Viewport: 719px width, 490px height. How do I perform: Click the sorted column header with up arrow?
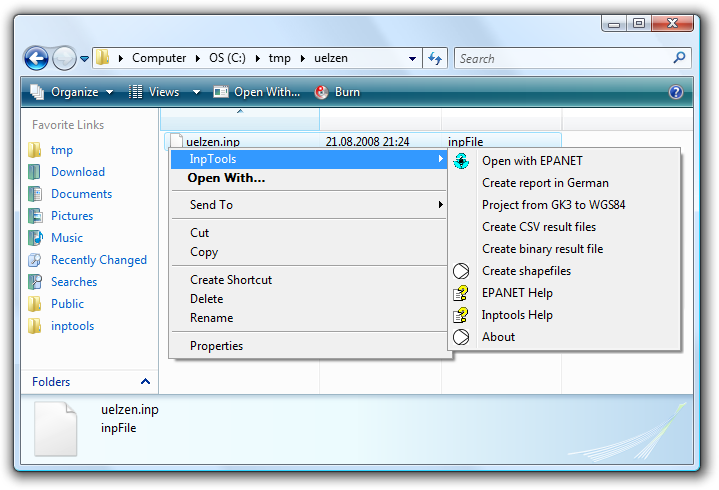tap(240, 120)
